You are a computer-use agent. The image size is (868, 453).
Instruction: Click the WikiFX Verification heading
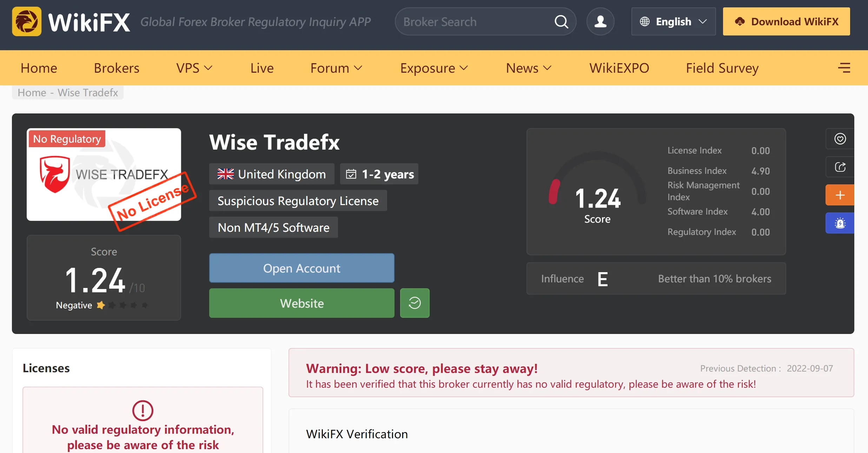[357, 434]
